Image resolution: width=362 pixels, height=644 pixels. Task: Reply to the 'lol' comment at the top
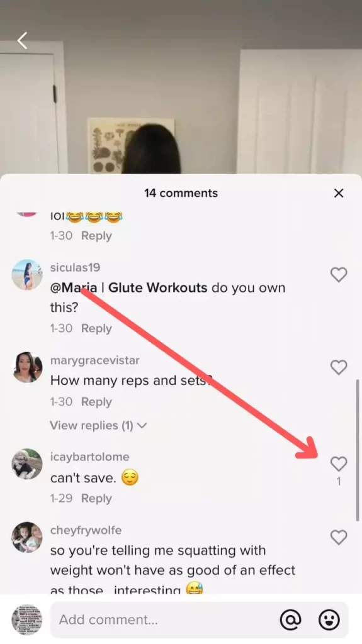[96, 236]
